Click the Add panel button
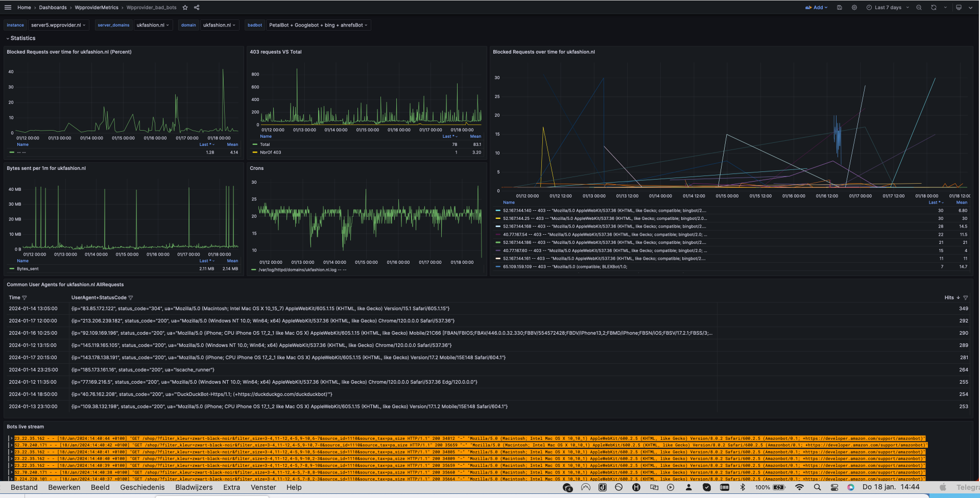The height and width of the screenshot is (498, 980). 816,8
